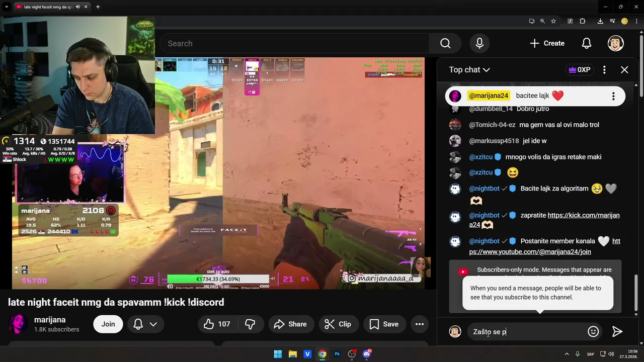Click the SRP language indicator
Image resolution: width=644 pixels, height=362 pixels.
click(x=591, y=354)
